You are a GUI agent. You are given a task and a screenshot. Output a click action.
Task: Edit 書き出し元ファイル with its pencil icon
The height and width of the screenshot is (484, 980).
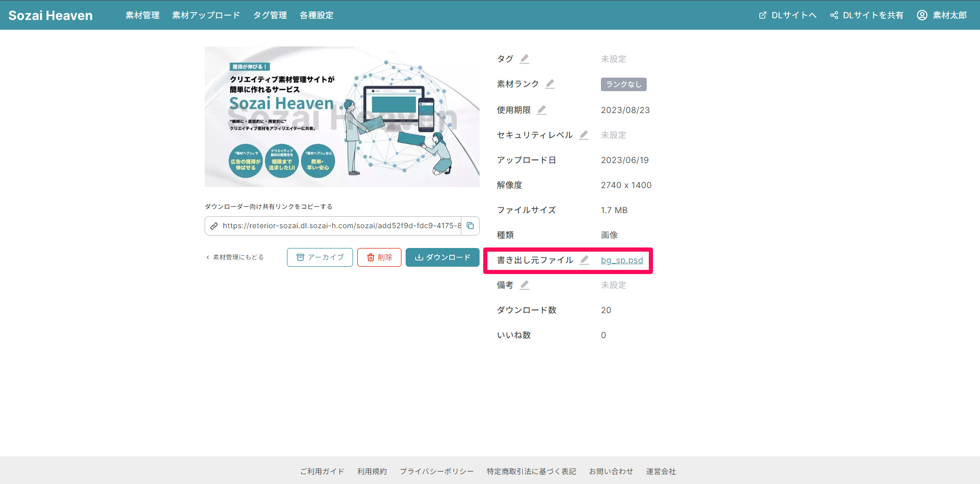point(584,260)
